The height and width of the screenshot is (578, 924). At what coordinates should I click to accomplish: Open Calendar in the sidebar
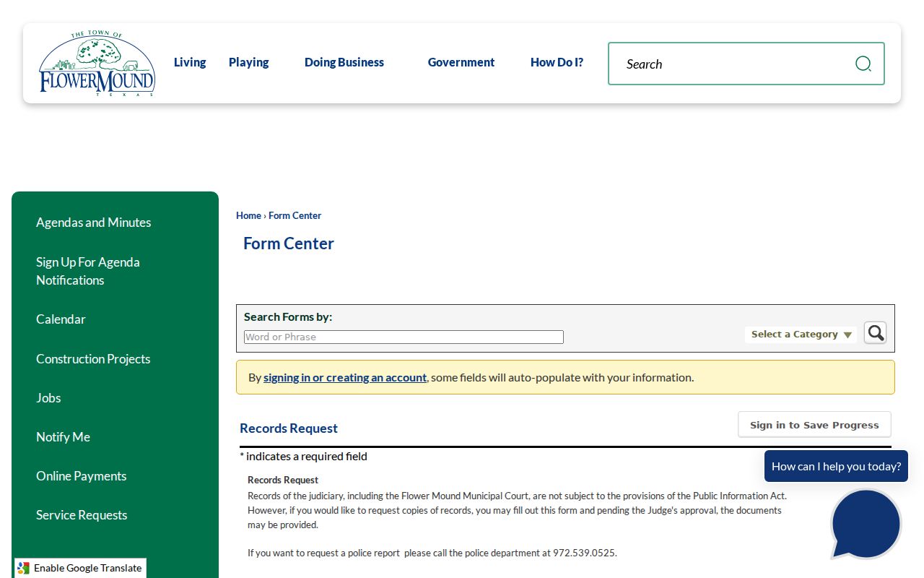[x=61, y=319]
